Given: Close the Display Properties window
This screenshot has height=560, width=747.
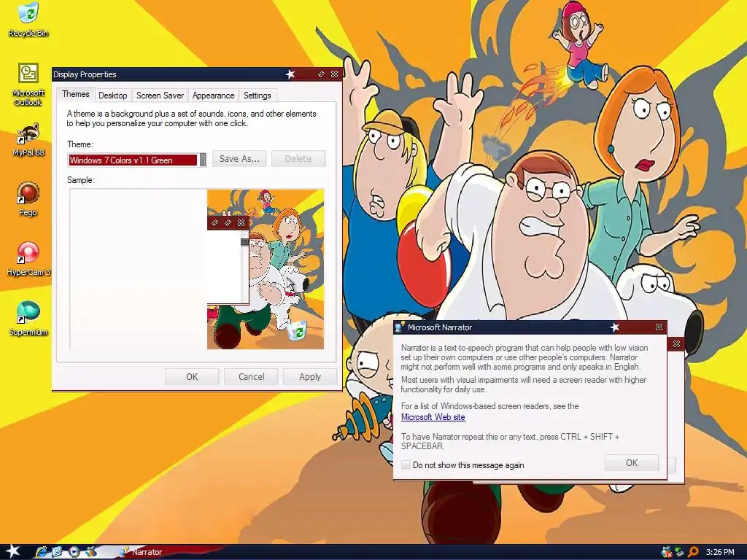Looking at the screenshot, I should click(x=334, y=74).
